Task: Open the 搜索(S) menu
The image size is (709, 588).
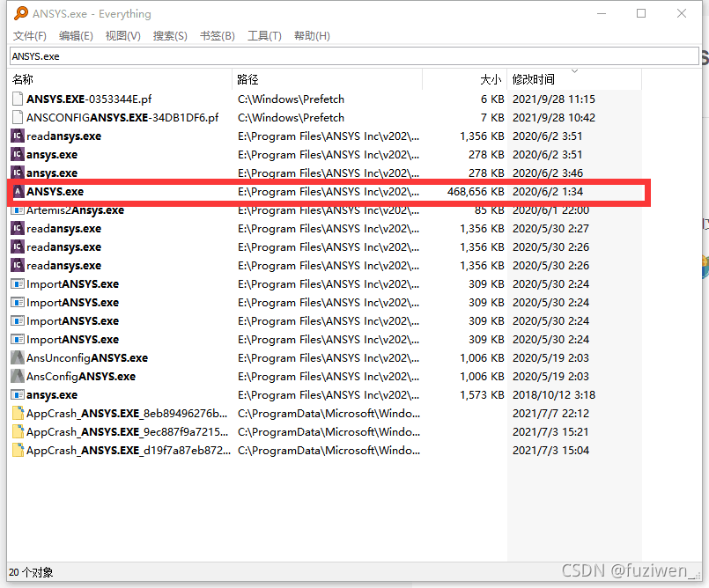Action: point(170,36)
